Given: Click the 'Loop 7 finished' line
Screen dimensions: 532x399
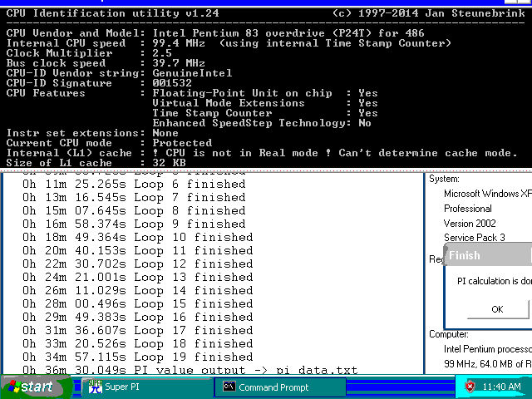Looking at the screenshot, I should (x=134, y=198).
